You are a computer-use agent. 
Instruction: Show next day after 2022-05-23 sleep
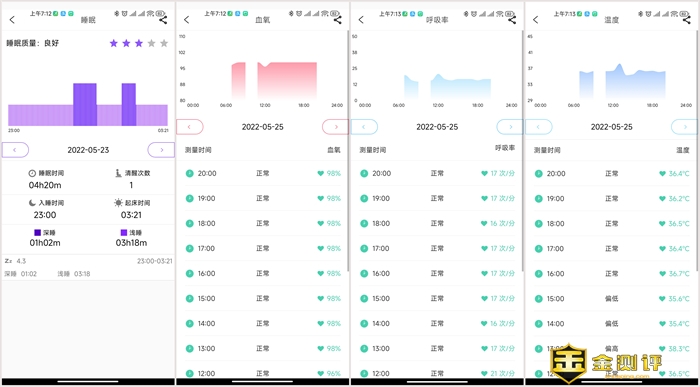(x=161, y=150)
